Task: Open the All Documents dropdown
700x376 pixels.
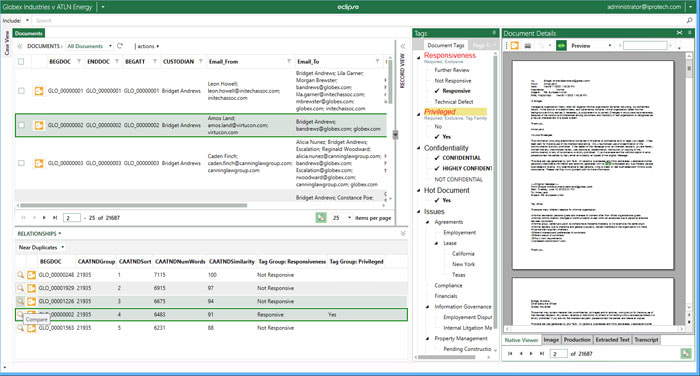Action: [x=89, y=46]
